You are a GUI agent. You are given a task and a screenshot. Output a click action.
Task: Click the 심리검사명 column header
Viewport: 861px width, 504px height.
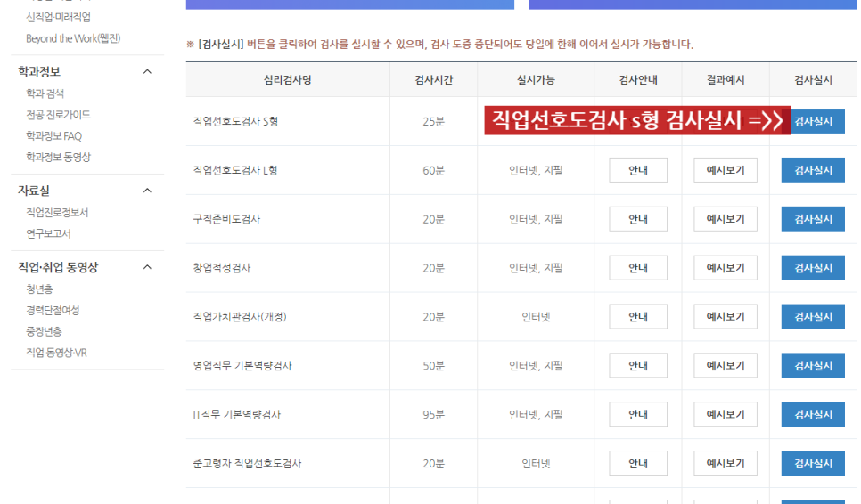[288, 79]
